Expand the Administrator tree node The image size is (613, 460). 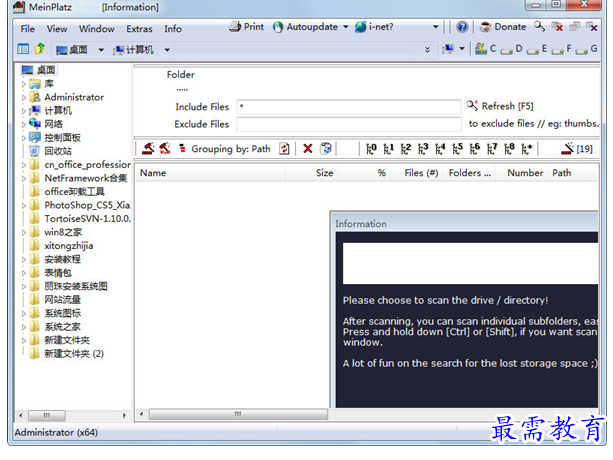click(24, 97)
